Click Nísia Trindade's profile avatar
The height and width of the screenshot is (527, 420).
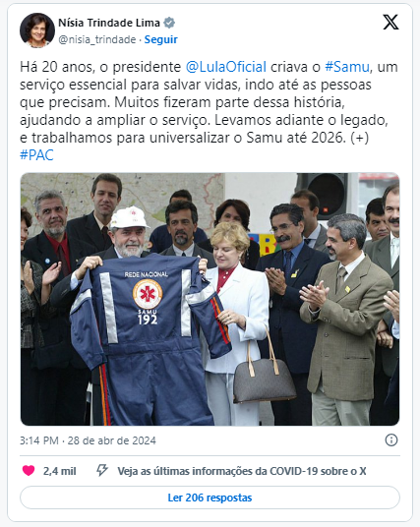(x=37, y=30)
